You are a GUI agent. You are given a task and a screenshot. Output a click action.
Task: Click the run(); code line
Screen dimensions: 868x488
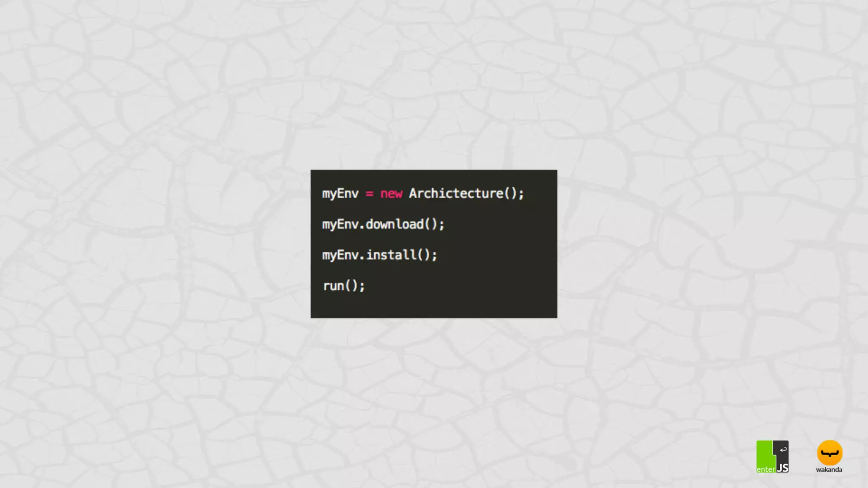pyautogui.click(x=344, y=286)
